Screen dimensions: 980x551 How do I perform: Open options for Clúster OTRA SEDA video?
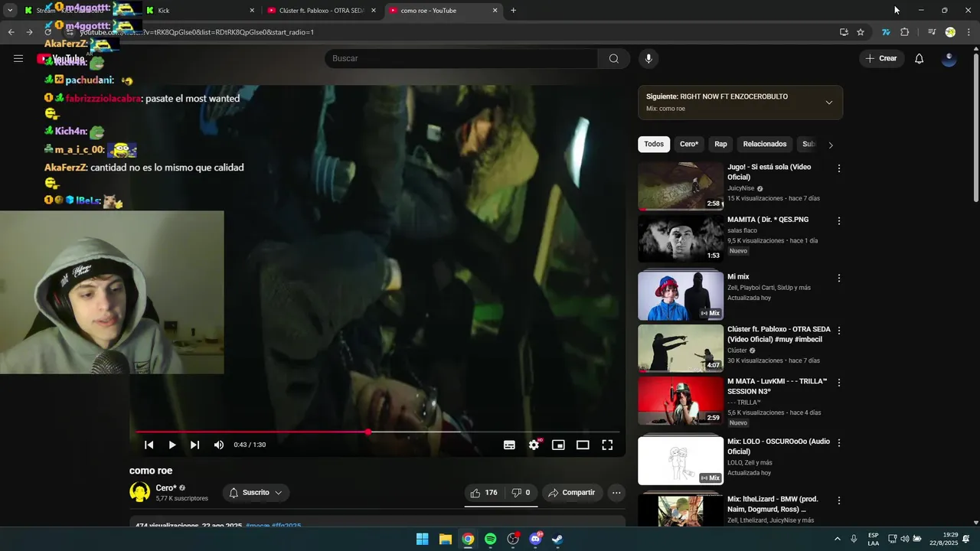pos(839,331)
